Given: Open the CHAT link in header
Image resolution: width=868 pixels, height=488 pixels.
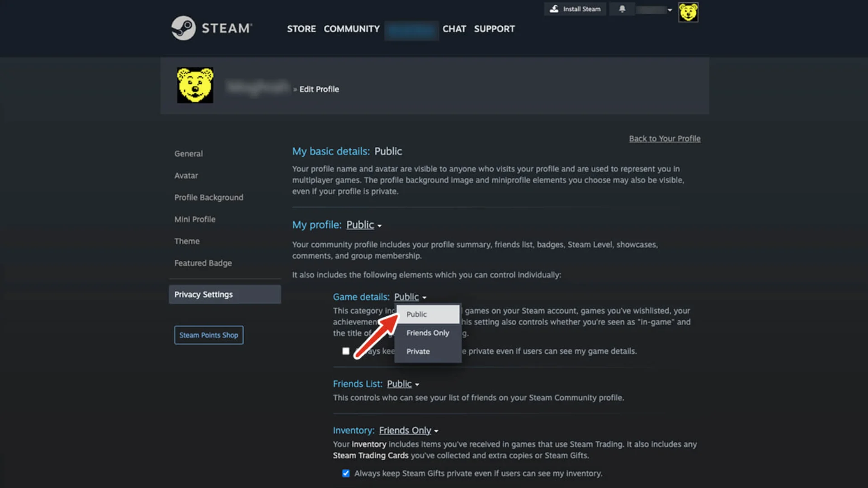Looking at the screenshot, I should coord(454,29).
